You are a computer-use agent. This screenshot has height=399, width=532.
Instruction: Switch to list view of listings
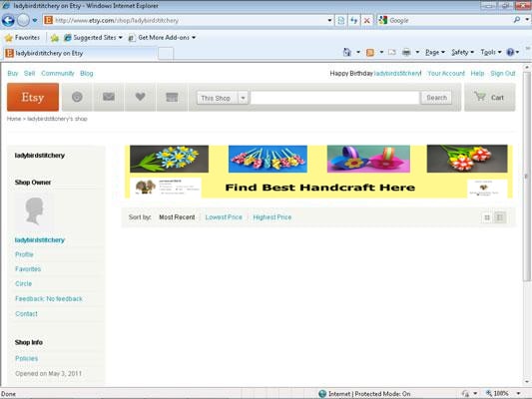[x=499, y=217]
